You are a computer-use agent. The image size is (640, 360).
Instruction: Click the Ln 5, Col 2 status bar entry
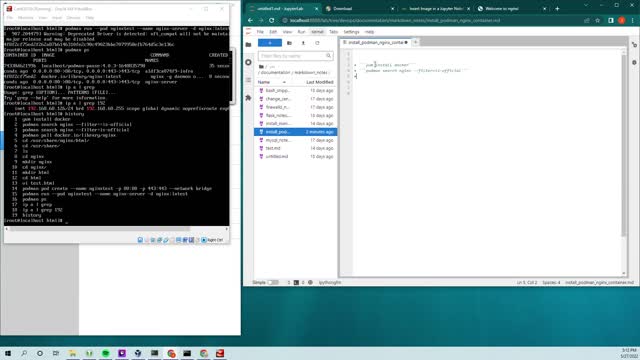tap(527, 282)
